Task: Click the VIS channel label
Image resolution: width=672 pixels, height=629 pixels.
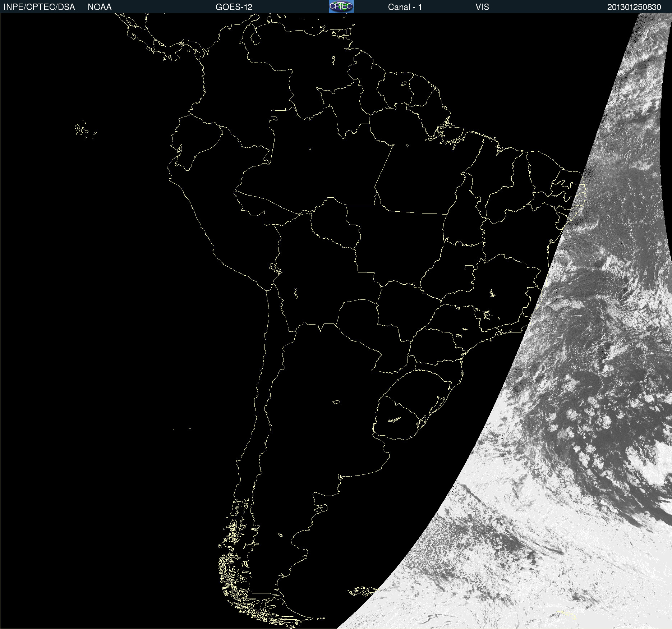Action: [x=482, y=7]
